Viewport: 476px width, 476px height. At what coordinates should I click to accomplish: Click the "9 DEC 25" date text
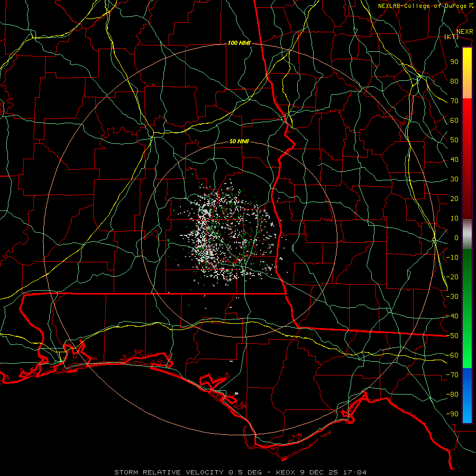[x=319, y=472]
